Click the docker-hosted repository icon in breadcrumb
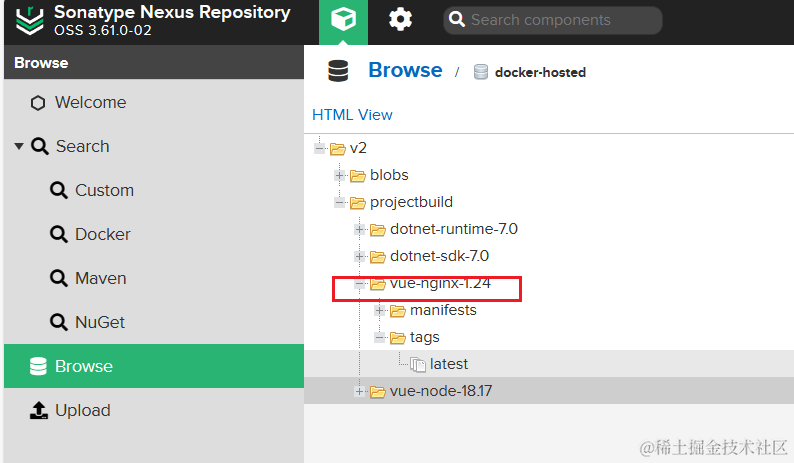This screenshot has height=463, width=794. tap(481, 72)
